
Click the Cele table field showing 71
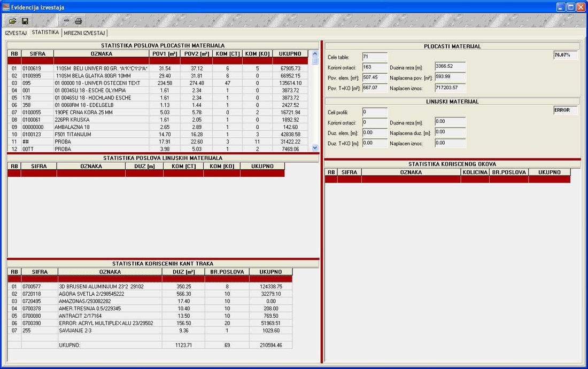[x=375, y=57]
